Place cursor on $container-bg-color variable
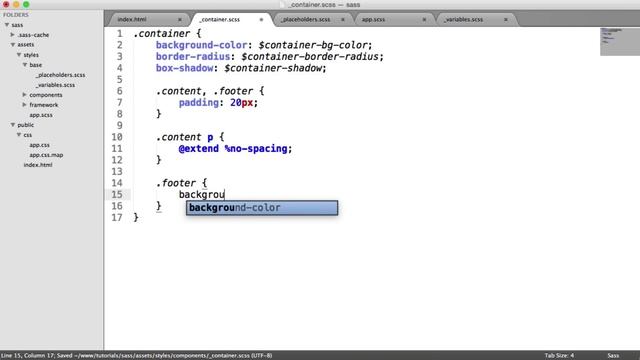The width and height of the screenshot is (640, 360). [313, 45]
